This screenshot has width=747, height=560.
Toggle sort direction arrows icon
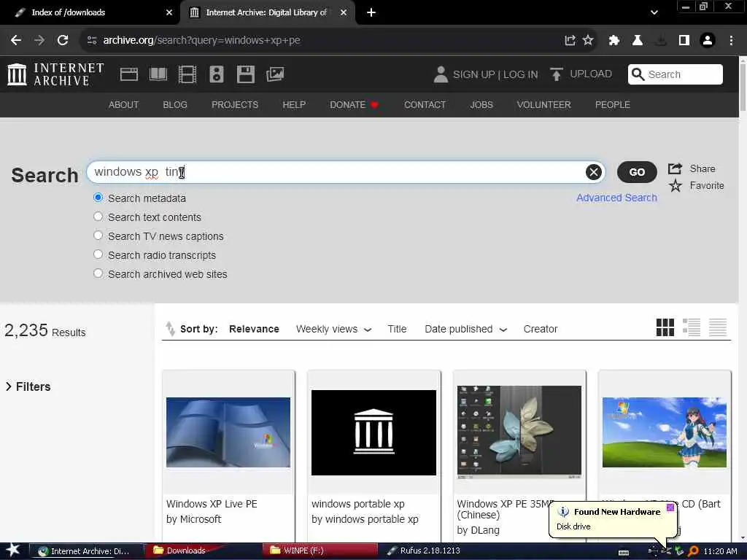170,329
